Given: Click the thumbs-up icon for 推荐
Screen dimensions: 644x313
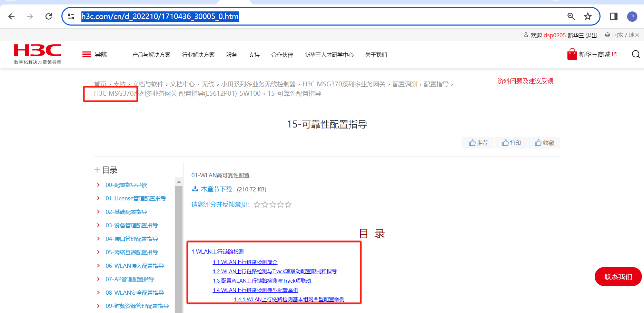Looking at the screenshot, I should [x=472, y=143].
